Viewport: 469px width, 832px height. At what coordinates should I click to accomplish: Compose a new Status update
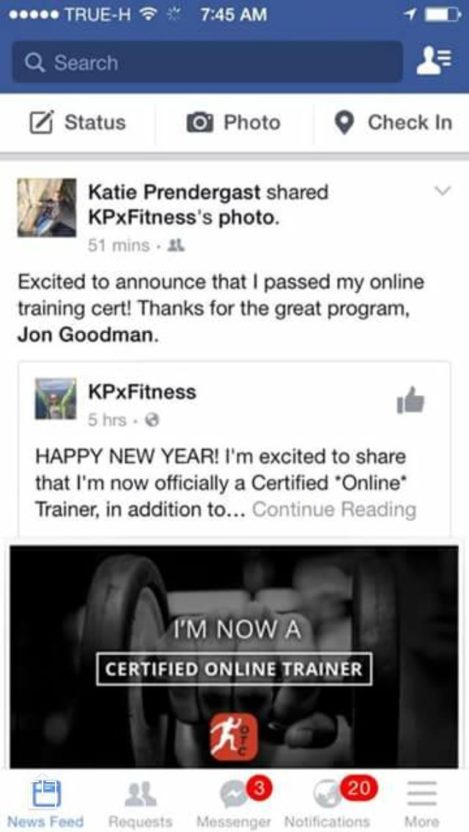tap(77, 123)
